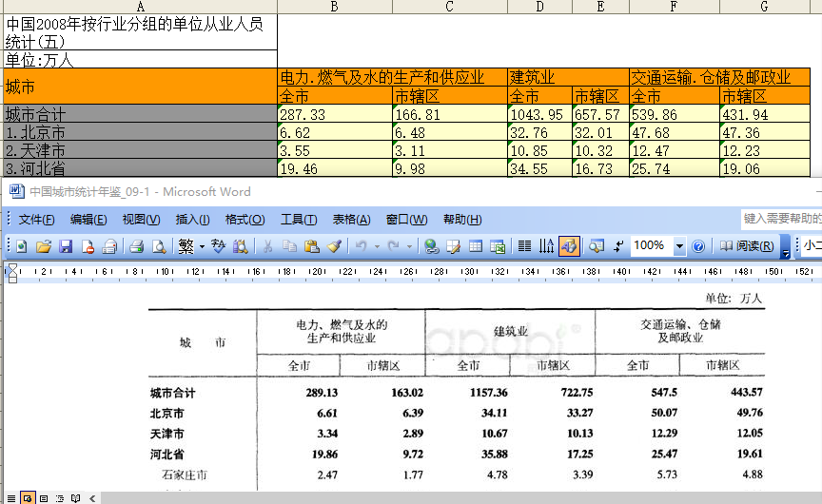
Task: Click the New blank document icon
Action: (22, 245)
